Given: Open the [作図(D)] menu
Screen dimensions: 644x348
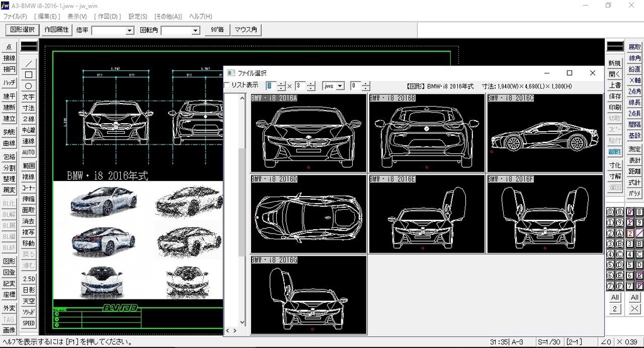Looking at the screenshot, I should 107,16.
